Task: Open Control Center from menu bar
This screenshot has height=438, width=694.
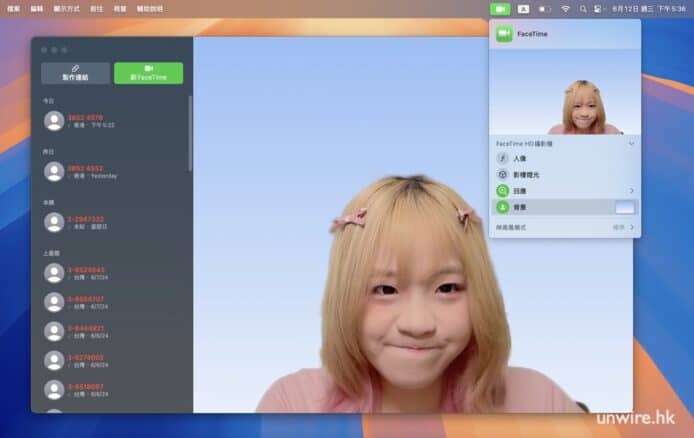Action: click(599, 8)
